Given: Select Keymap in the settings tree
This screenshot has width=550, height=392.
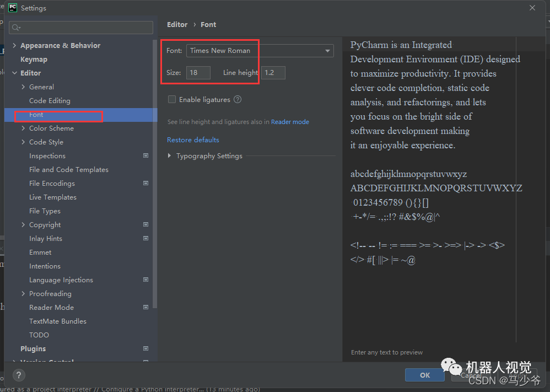Looking at the screenshot, I should pyautogui.click(x=34, y=60).
